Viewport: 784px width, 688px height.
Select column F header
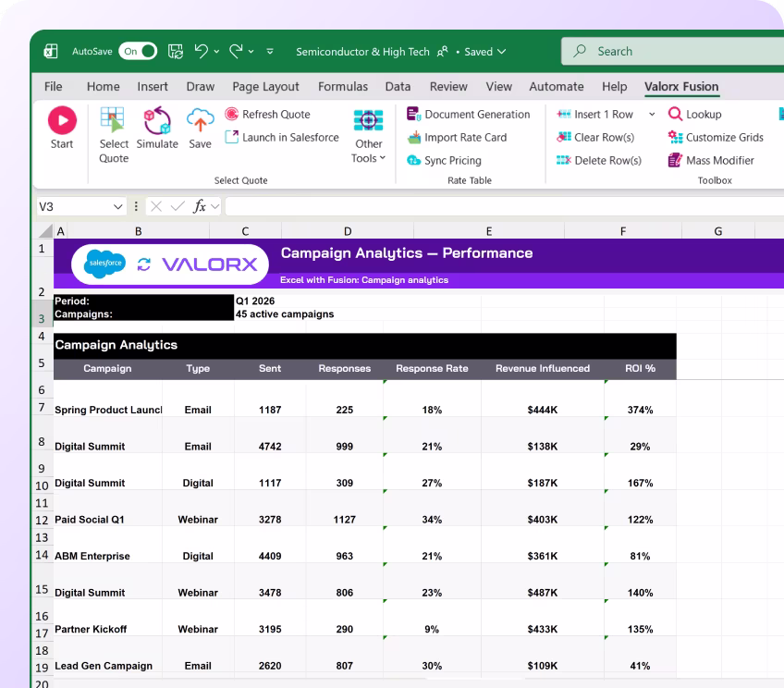(623, 231)
